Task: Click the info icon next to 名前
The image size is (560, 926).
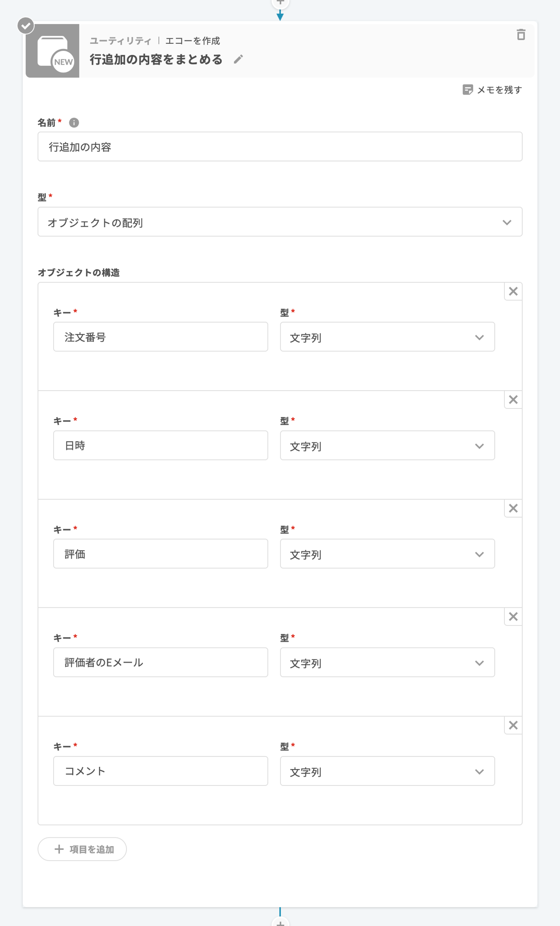Action: coord(74,123)
